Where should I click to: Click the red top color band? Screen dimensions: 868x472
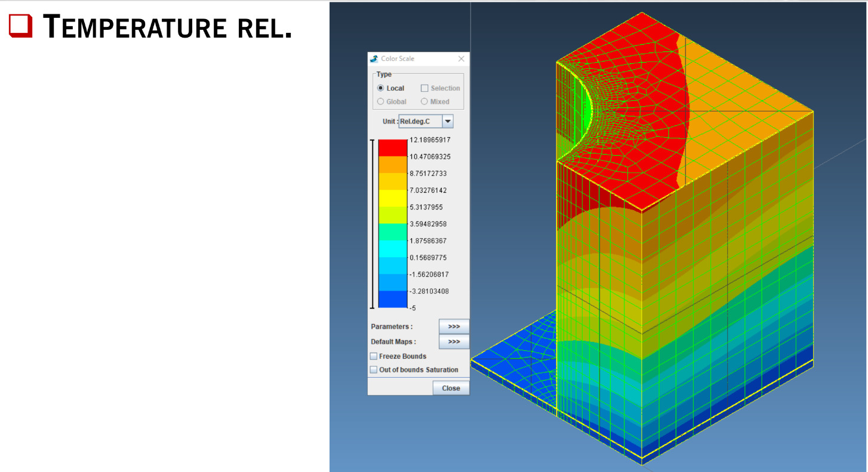[x=392, y=147]
